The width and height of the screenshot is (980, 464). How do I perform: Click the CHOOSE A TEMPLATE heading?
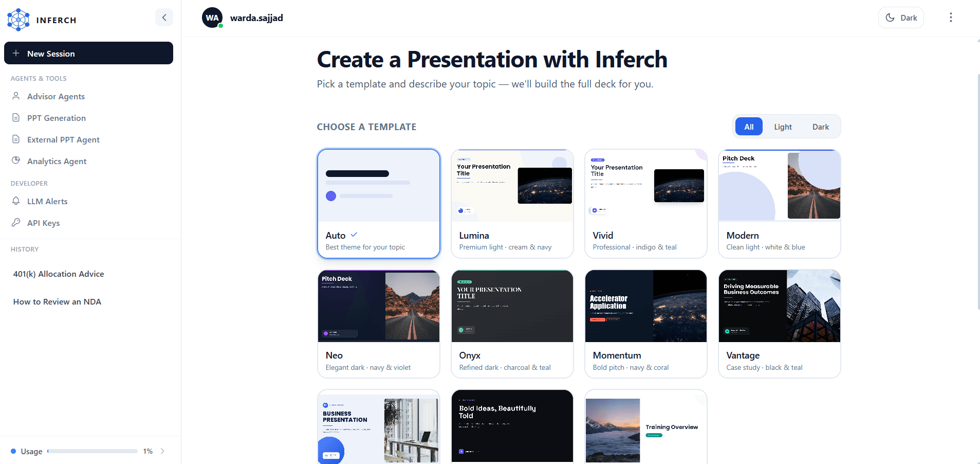tap(367, 127)
